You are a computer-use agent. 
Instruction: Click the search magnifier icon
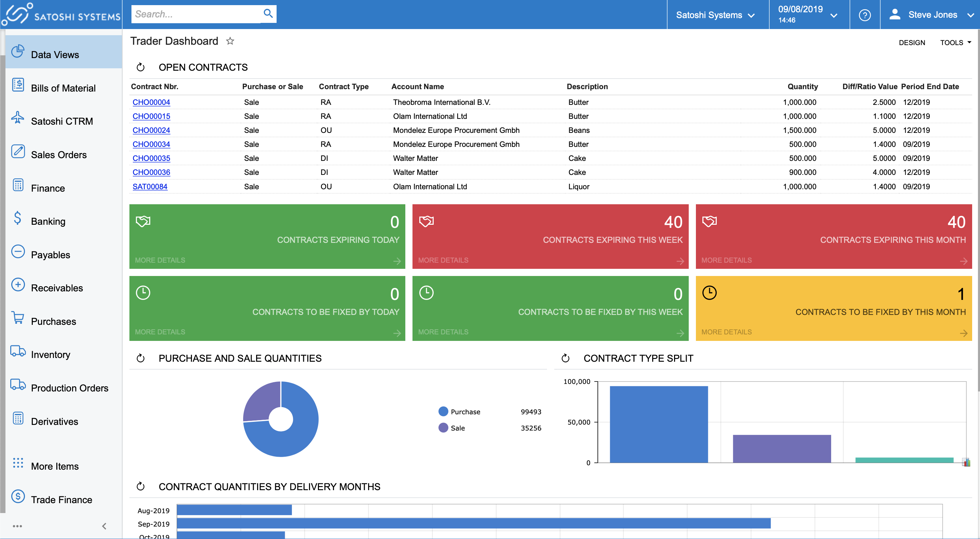pyautogui.click(x=268, y=14)
